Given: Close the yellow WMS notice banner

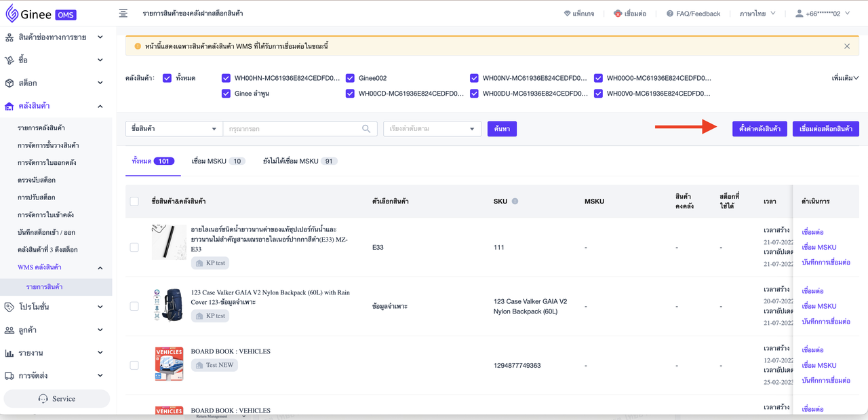Looking at the screenshot, I should pyautogui.click(x=847, y=46).
